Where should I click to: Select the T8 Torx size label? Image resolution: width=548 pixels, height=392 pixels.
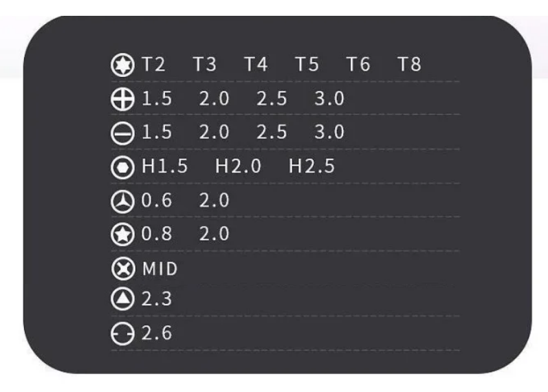pos(410,65)
